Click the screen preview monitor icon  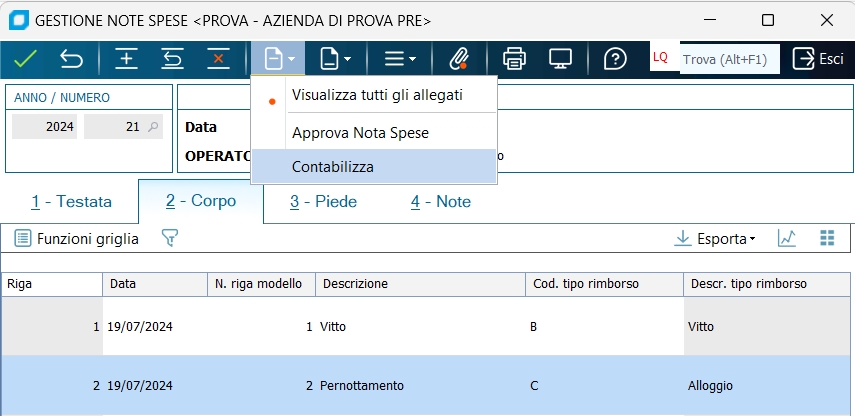[560, 58]
